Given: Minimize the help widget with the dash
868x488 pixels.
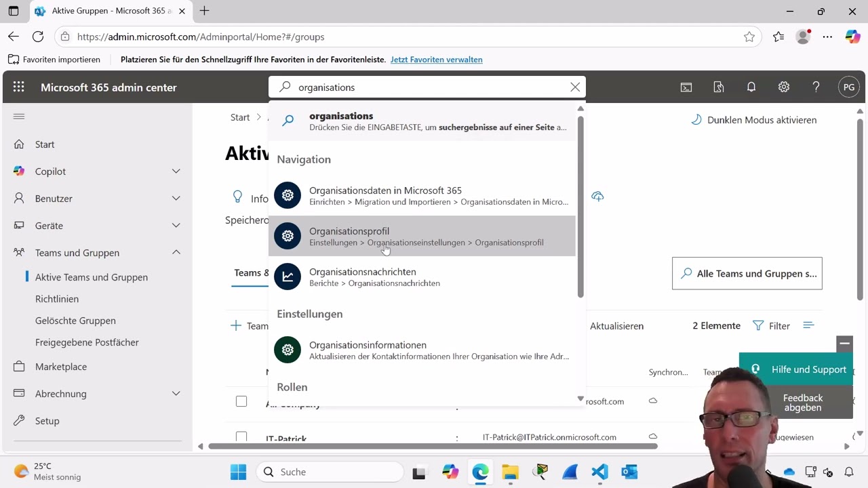Looking at the screenshot, I should [844, 344].
